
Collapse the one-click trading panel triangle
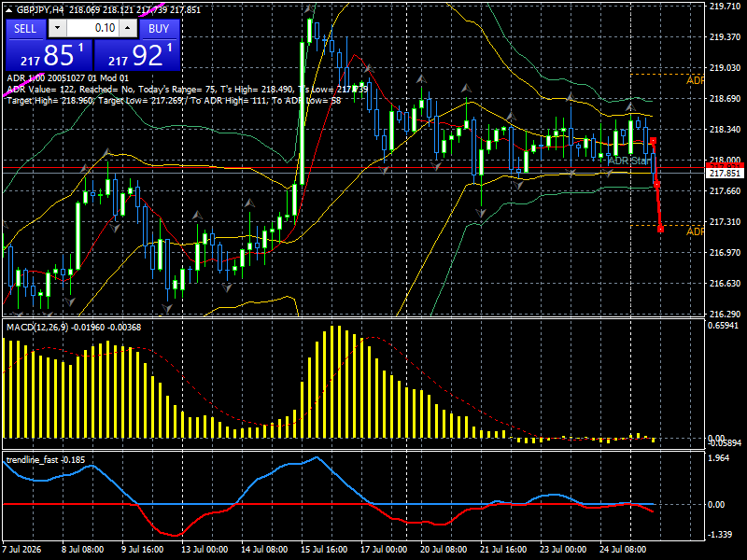tap(9, 10)
